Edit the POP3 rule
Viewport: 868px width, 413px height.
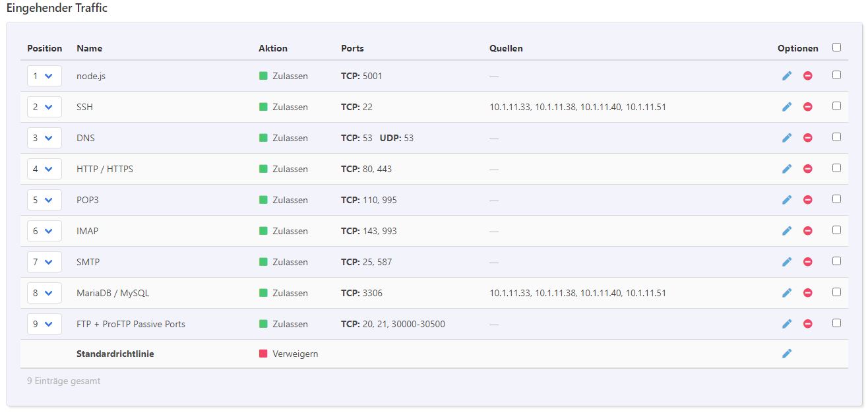coord(786,200)
